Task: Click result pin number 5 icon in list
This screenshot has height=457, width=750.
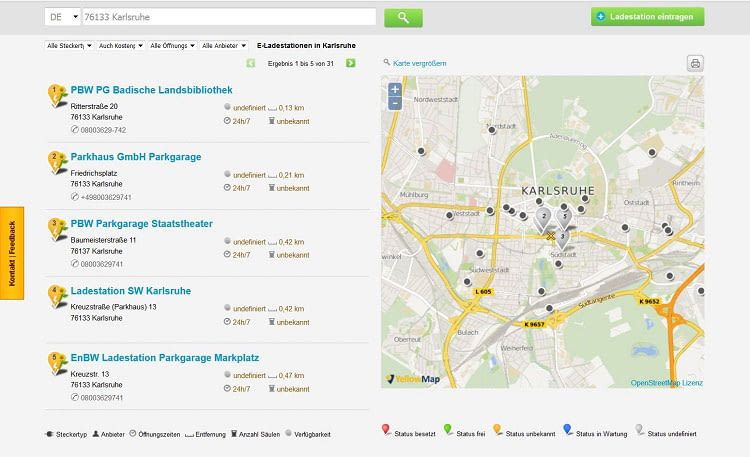Action: 57,363
